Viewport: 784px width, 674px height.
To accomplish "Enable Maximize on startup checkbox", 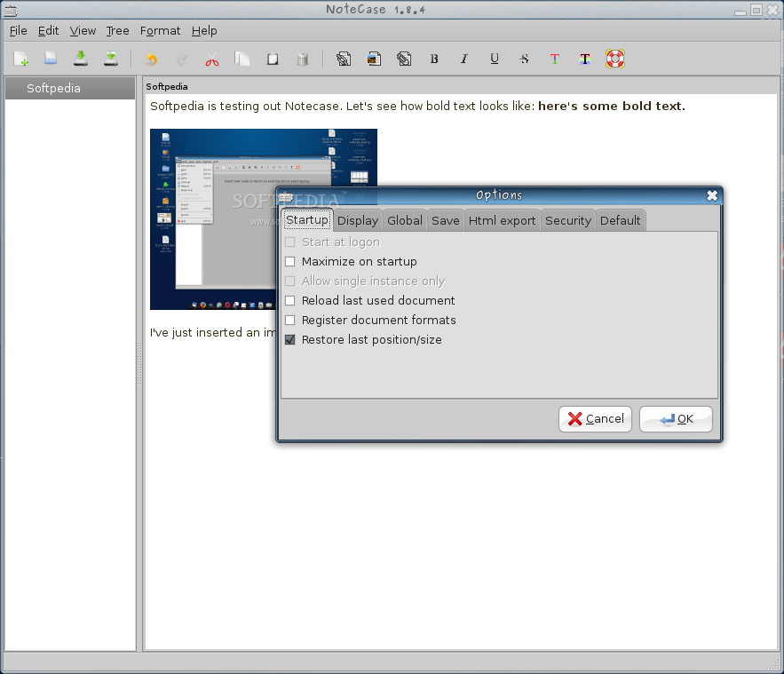I will click(x=290, y=261).
